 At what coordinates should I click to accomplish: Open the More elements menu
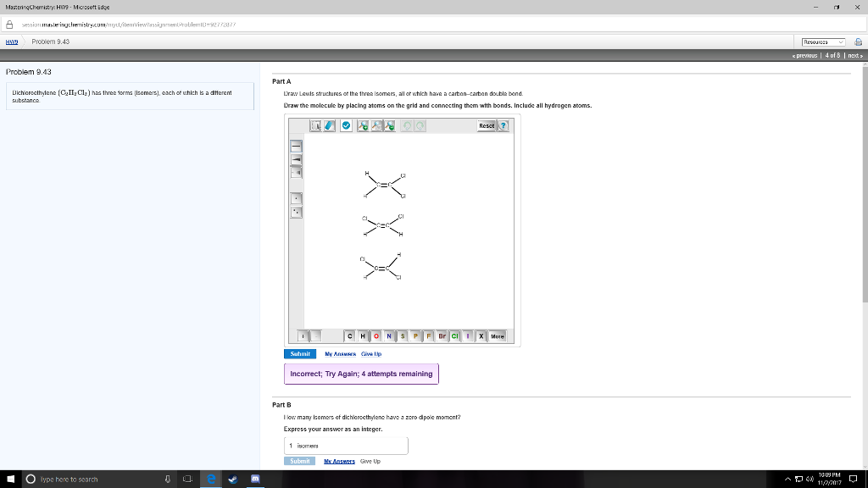[x=497, y=335]
